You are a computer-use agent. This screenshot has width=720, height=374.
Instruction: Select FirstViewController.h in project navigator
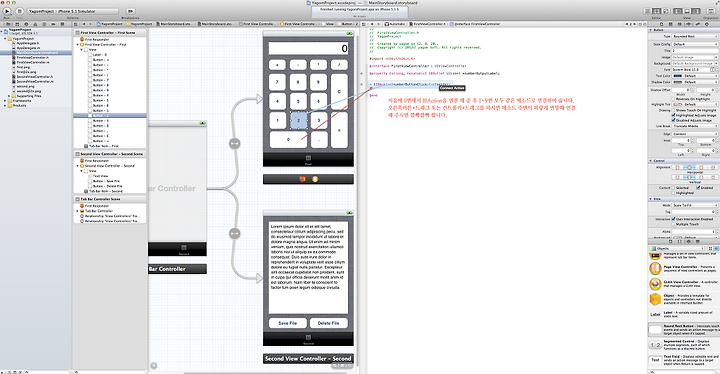point(32,57)
